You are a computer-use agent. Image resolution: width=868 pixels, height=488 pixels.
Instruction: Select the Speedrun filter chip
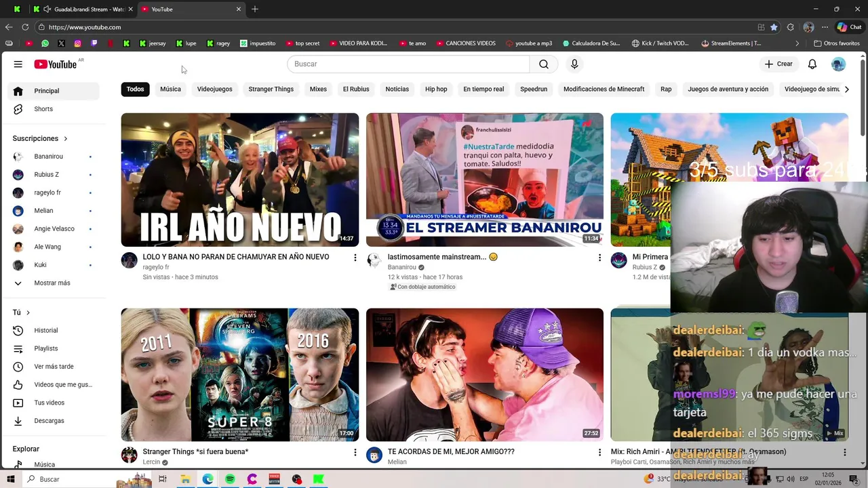click(x=534, y=89)
